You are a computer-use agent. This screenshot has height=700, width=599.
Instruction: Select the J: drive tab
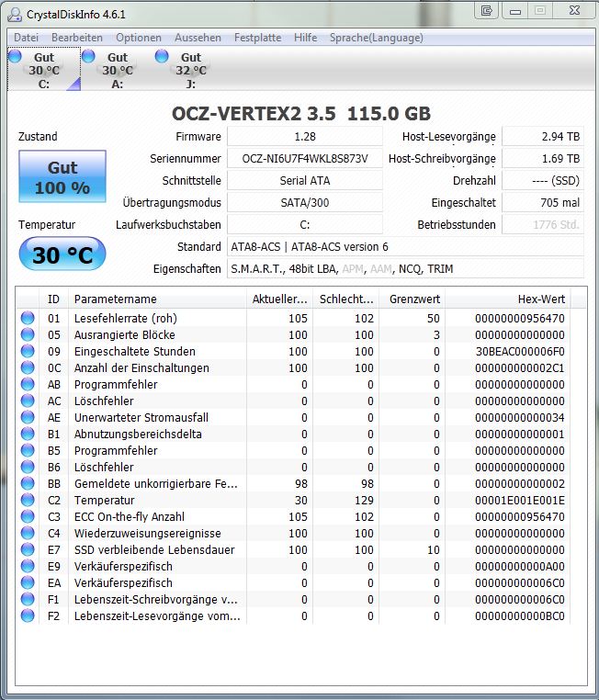[191, 70]
